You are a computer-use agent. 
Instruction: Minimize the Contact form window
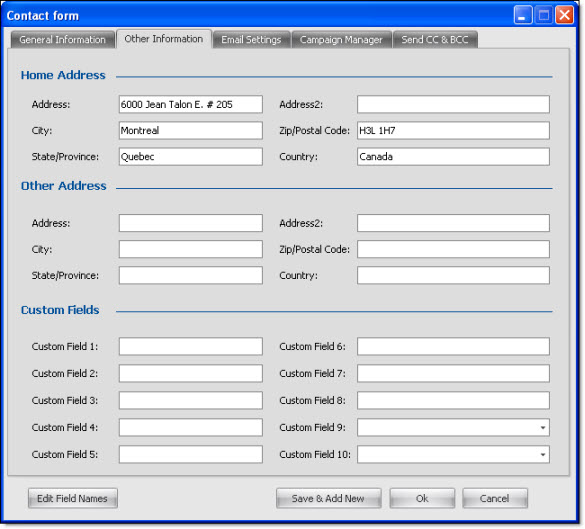coord(523,15)
